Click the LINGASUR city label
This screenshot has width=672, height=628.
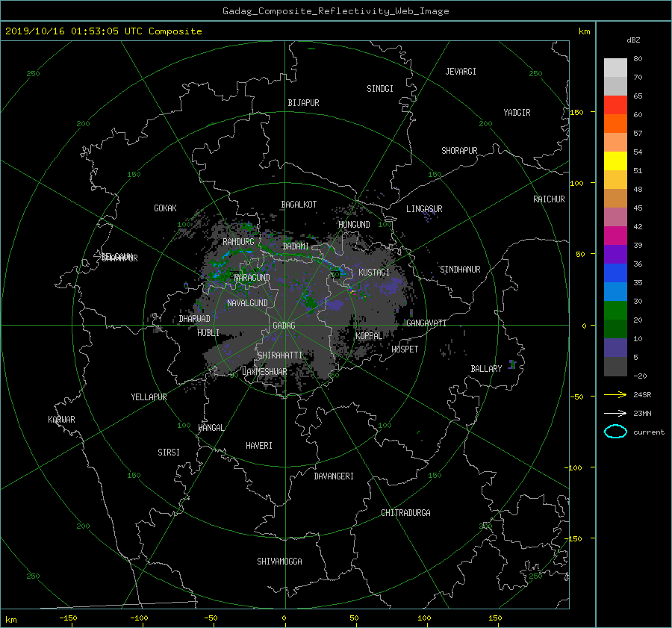point(424,209)
